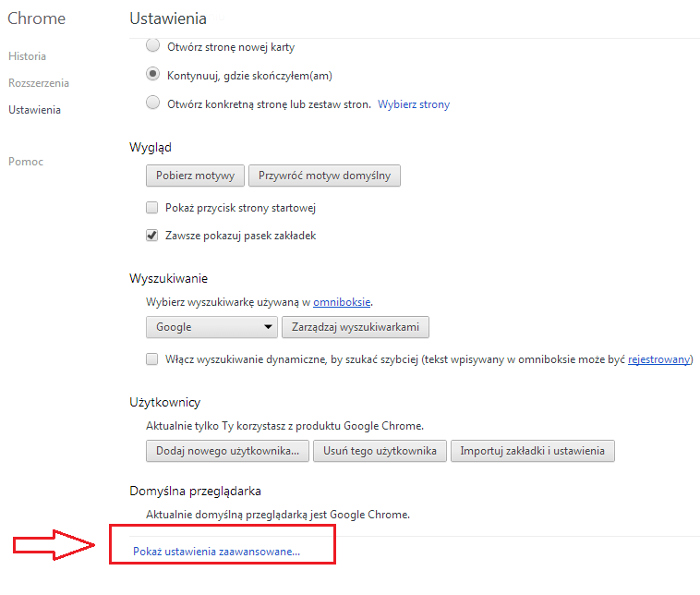Viewport: 700px width, 595px height.
Task: Show advanced settings via 'Pokaż ustawienia zaawansowane...'
Action: [216, 552]
